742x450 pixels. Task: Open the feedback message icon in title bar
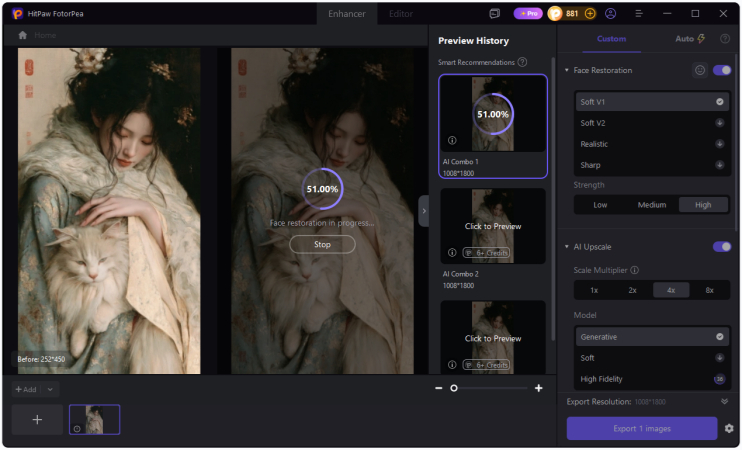(x=495, y=14)
